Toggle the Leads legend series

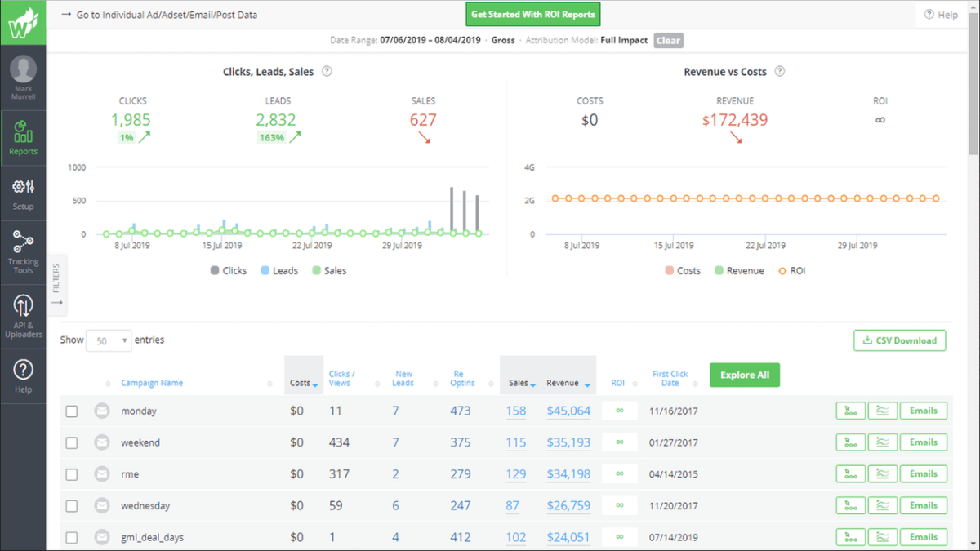tap(279, 270)
